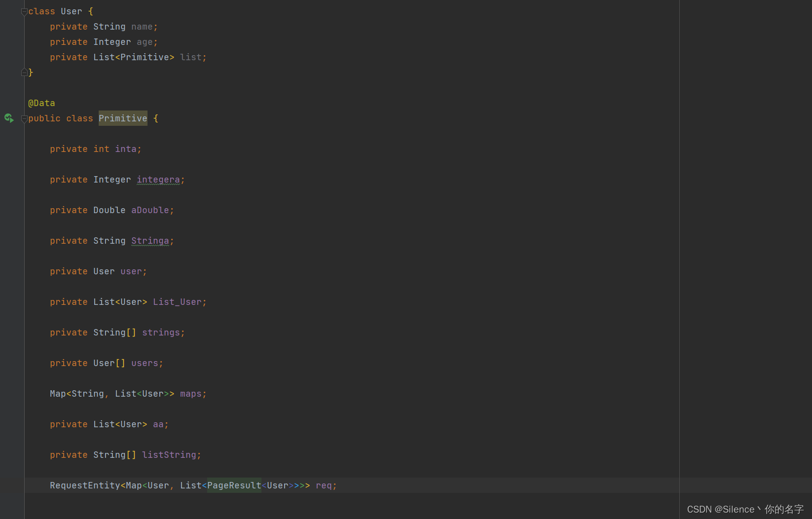Select the field name 'inta'
This screenshot has height=519, width=812.
126,149
